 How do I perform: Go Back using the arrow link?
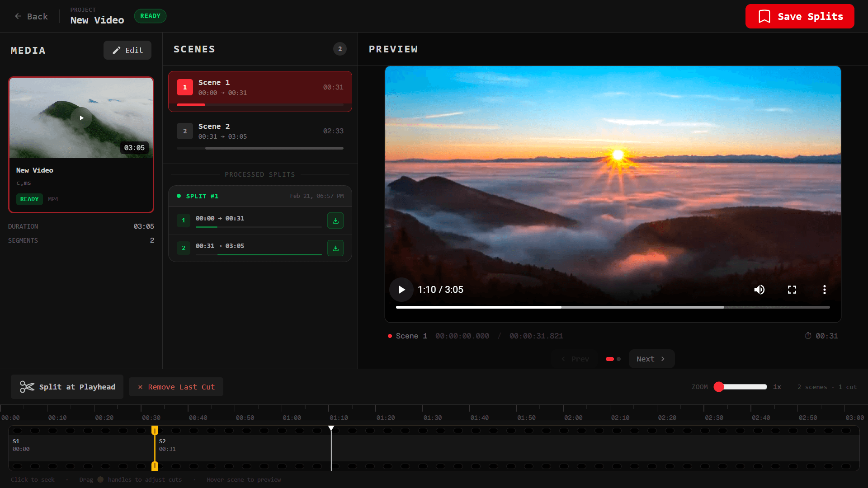31,17
